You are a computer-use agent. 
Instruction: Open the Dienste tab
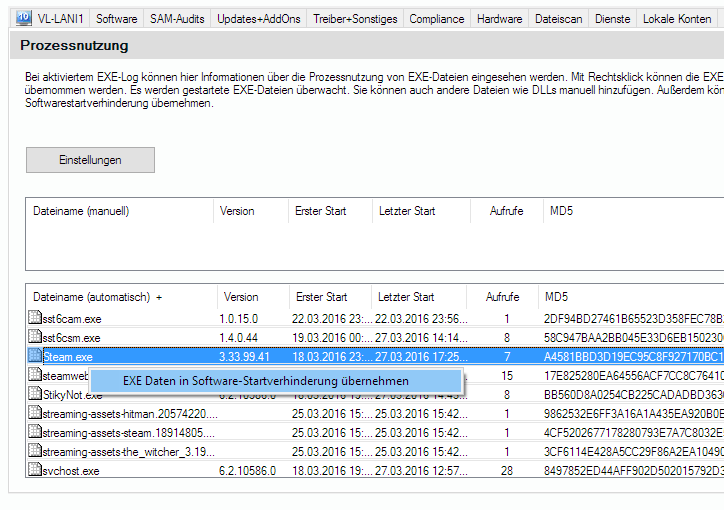pos(613,18)
